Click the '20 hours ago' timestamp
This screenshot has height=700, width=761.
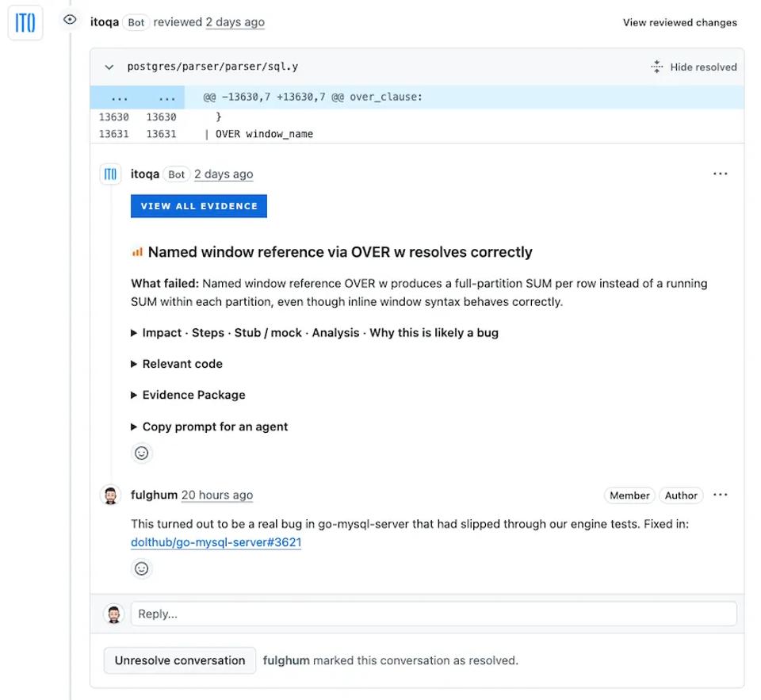coord(217,495)
